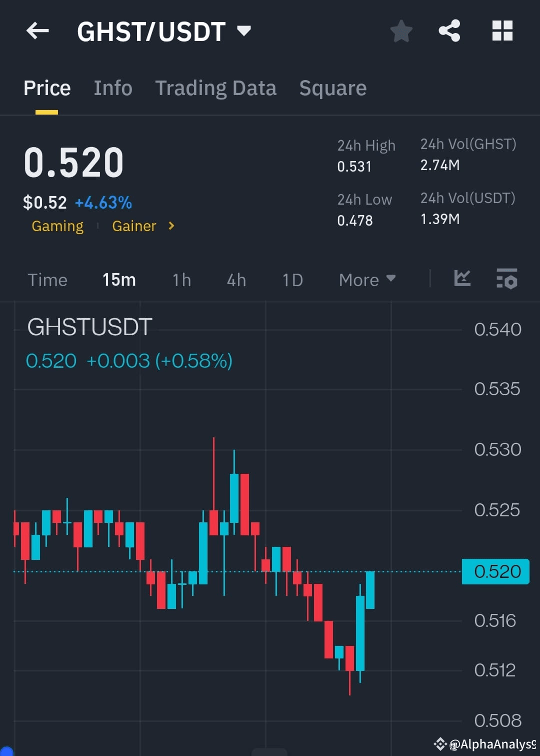The image size is (540, 756).
Task: Select the Time interval option
Action: click(x=47, y=280)
